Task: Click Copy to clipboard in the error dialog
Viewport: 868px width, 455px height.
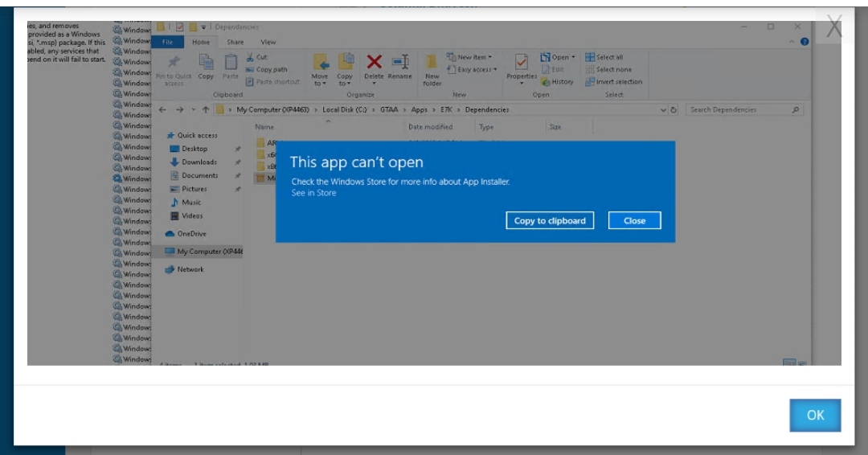Action: pos(550,220)
